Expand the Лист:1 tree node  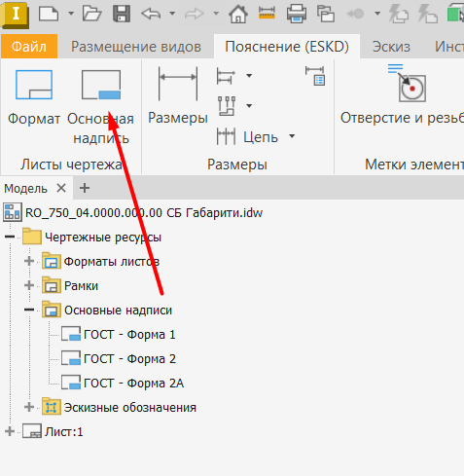(x=10, y=431)
